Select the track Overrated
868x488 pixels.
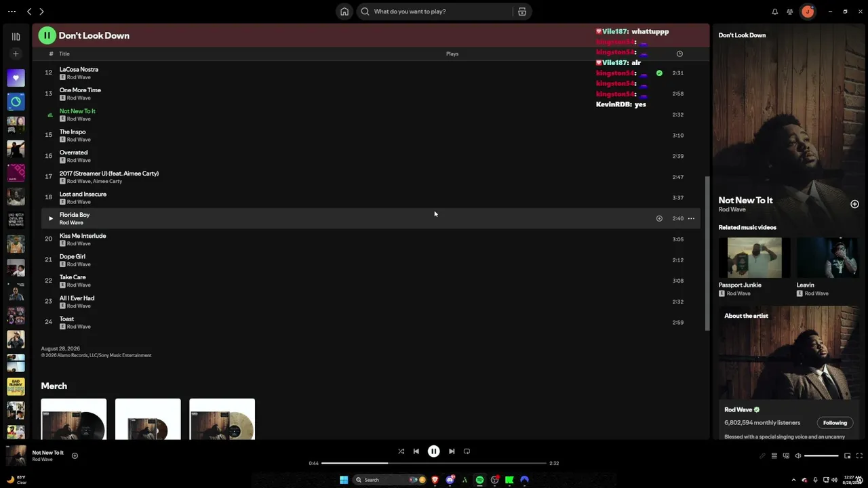click(x=73, y=152)
